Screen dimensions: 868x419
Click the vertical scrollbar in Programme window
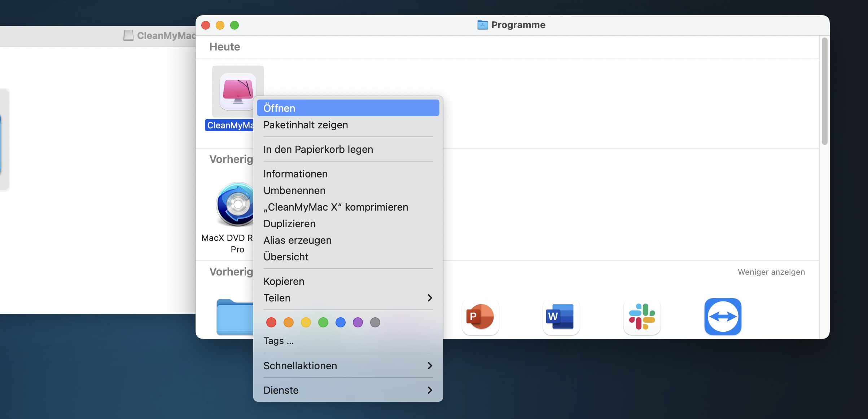point(824,92)
